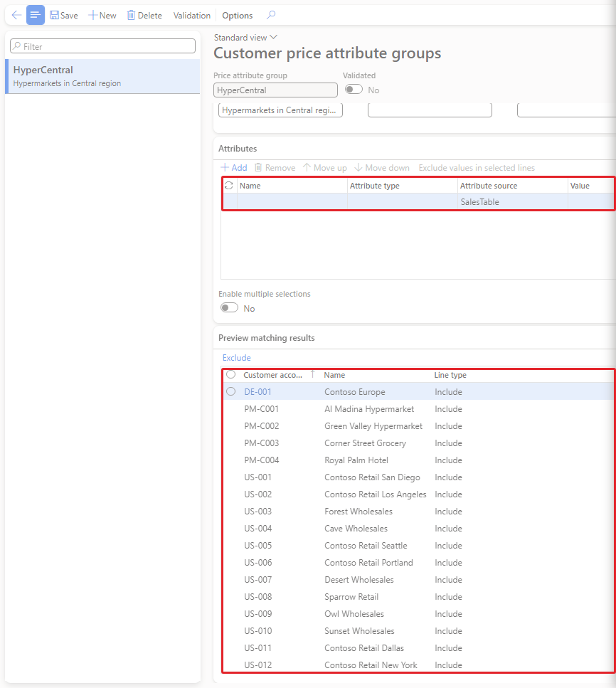Click Contoso Retail Dallas name
616x688 pixels.
pyautogui.click(x=364, y=648)
